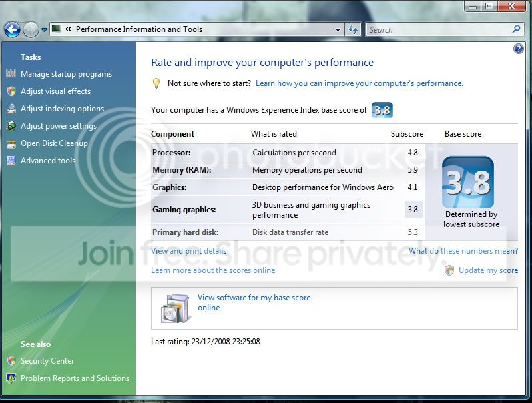Click the Back navigation arrow button

tap(12, 30)
